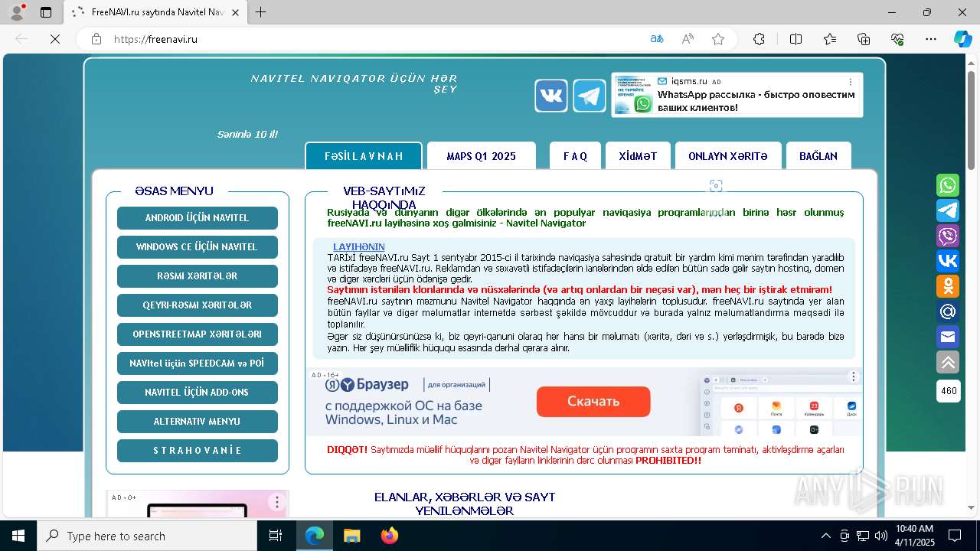Share by email envelope icon in side bar
The width and height of the screenshot is (980, 551).
pyautogui.click(x=948, y=337)
